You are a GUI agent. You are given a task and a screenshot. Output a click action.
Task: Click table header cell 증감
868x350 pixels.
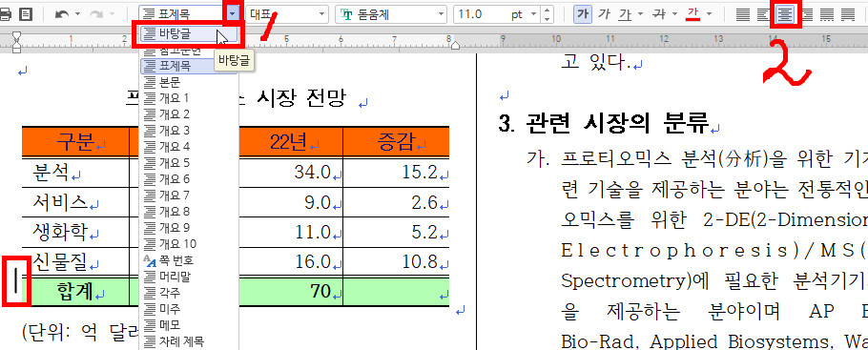click(396, 142)
